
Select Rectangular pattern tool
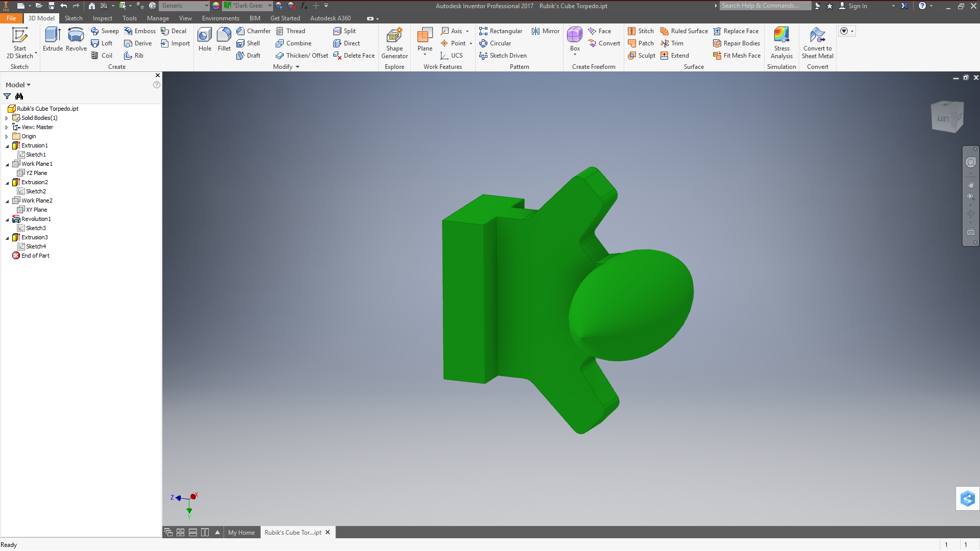point(501,31)
